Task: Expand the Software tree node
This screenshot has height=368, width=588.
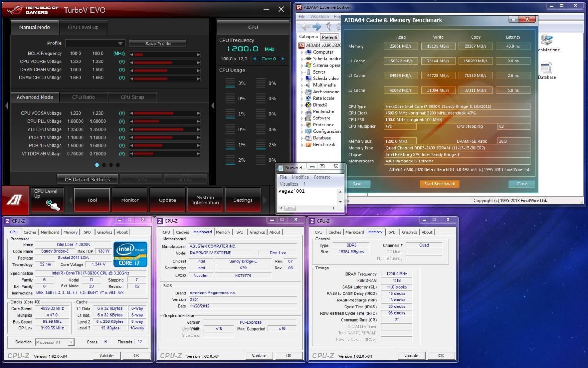Action: pyautogui.click(x=302, y=119)
